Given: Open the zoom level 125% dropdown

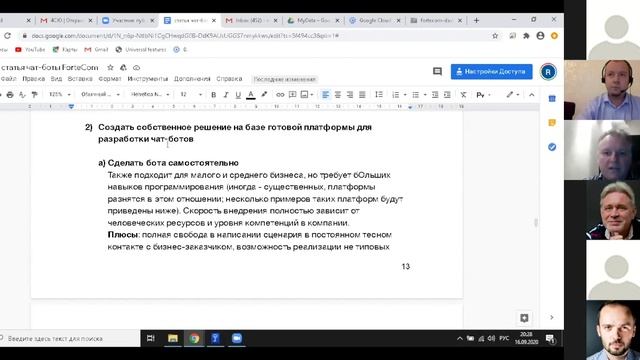Looking at the screenshot, I should [x=59, y=95].
